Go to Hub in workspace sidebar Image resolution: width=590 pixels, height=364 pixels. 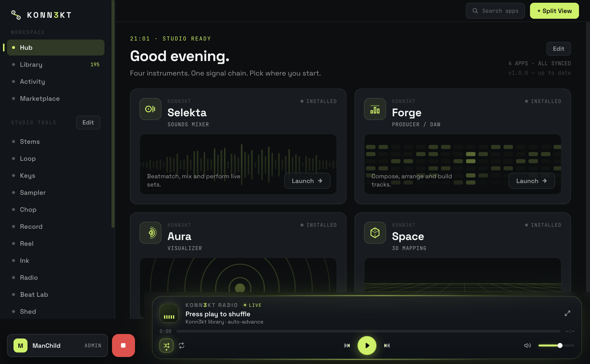(56, 47)
